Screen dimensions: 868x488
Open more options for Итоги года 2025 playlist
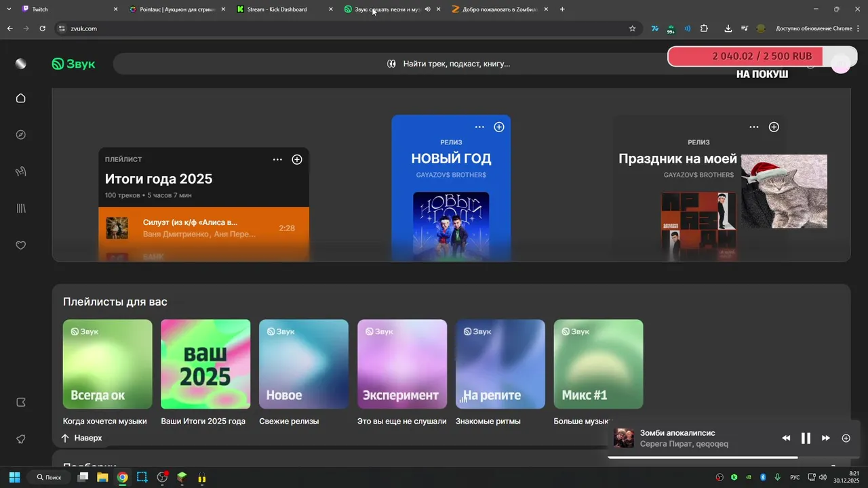[277, 159]
